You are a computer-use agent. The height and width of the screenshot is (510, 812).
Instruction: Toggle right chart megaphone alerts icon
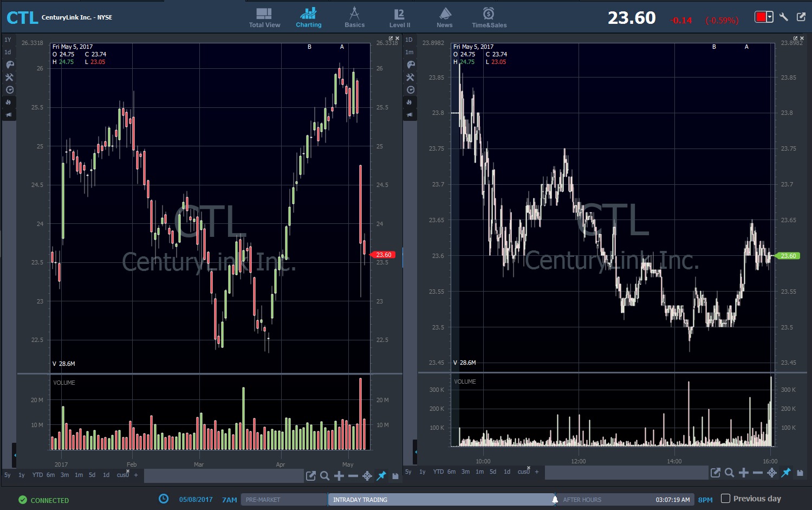410,115
